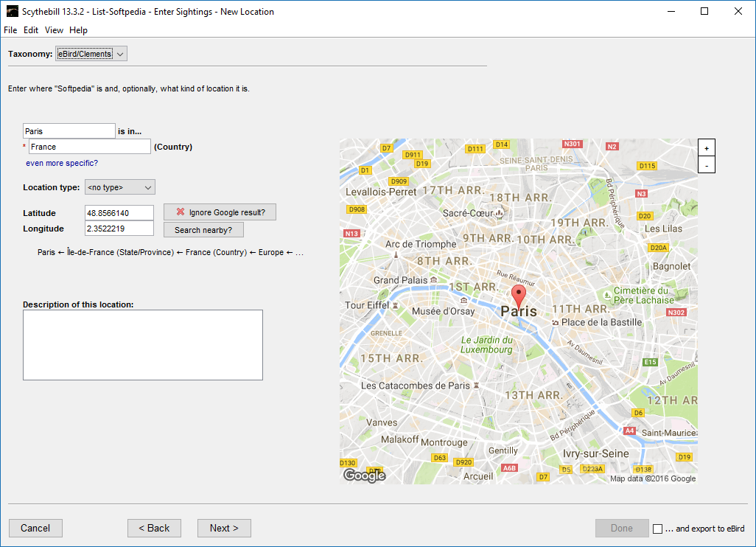This screenshot has height=547, width=756.
Task: Open the Edit menu
Action: tap(31, 30)
